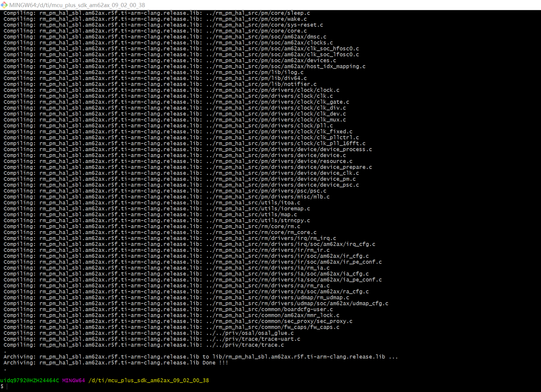541x392 pixels.
Task: Click the line compiling clk_soc_lfosc0.c
Action: pyautogui.click(x=181, y=54)
